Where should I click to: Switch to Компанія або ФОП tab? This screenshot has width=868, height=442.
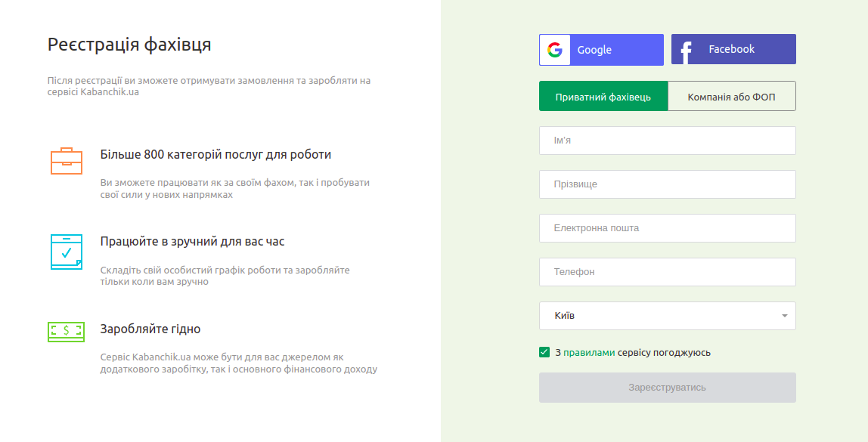731,97
